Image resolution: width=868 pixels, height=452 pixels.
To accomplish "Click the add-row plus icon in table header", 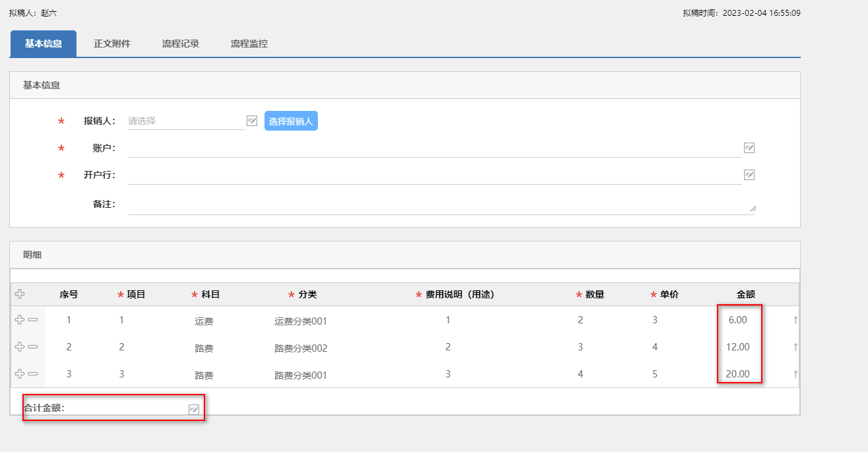I will [20, 294].
